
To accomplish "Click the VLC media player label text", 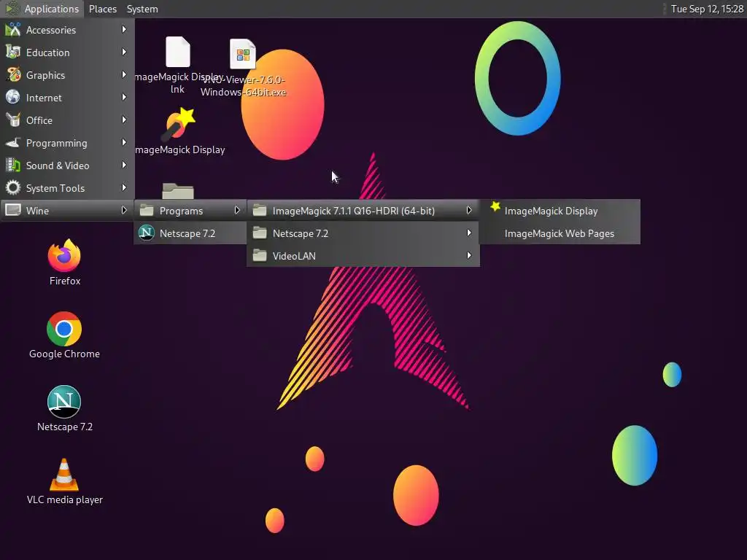I will 65,499.
